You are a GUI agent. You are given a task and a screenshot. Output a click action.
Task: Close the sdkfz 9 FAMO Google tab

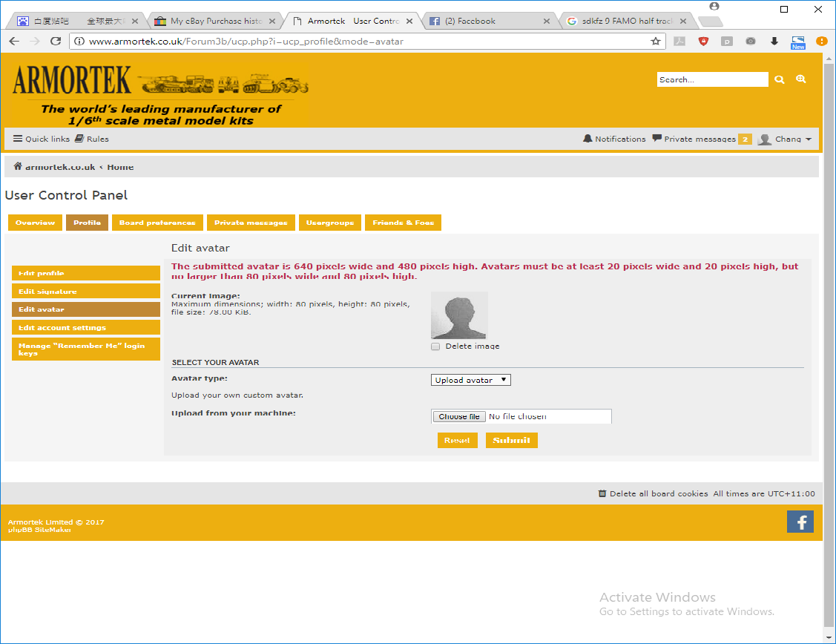[683, 22]
